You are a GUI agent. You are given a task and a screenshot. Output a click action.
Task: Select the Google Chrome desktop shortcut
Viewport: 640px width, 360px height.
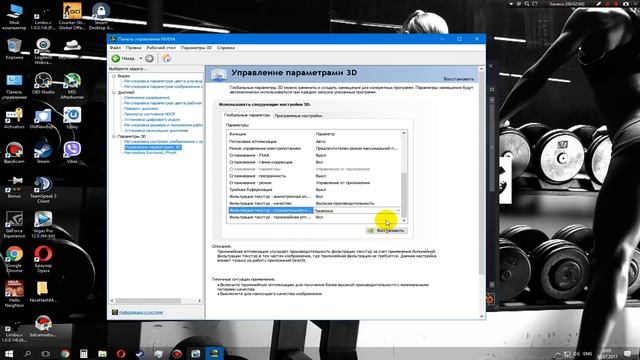[14, 259]
